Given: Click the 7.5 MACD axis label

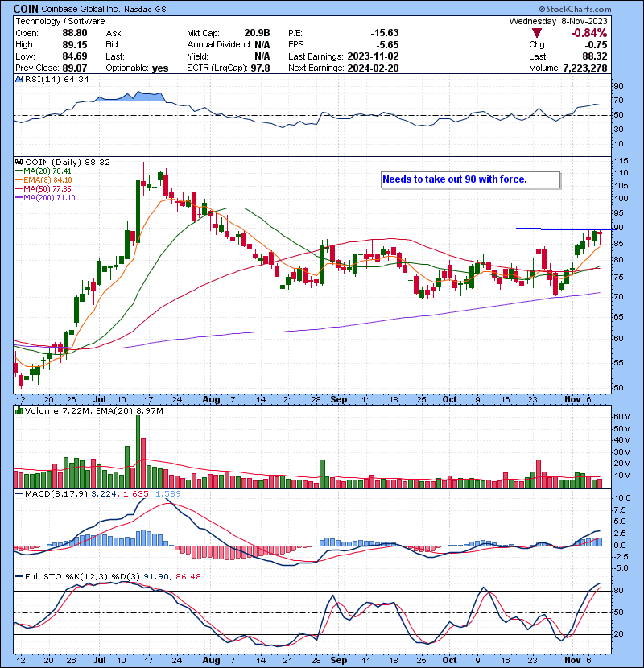Looking at the screenshot, I should click(x=621, y=510).
